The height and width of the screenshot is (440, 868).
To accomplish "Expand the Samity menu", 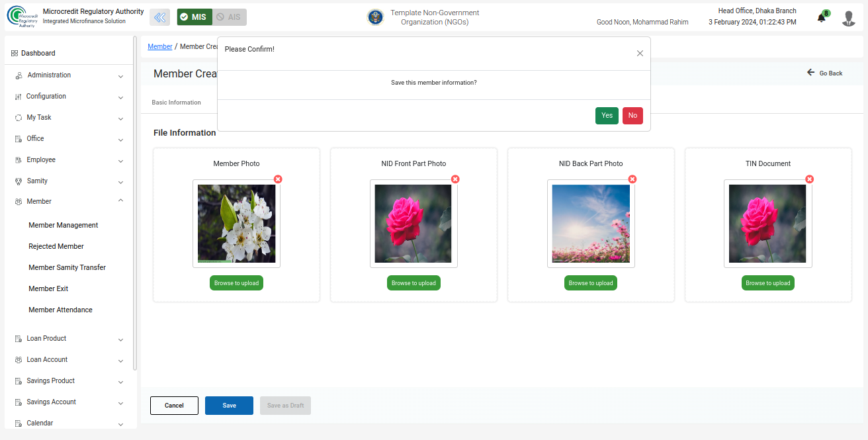I will 120,183.
